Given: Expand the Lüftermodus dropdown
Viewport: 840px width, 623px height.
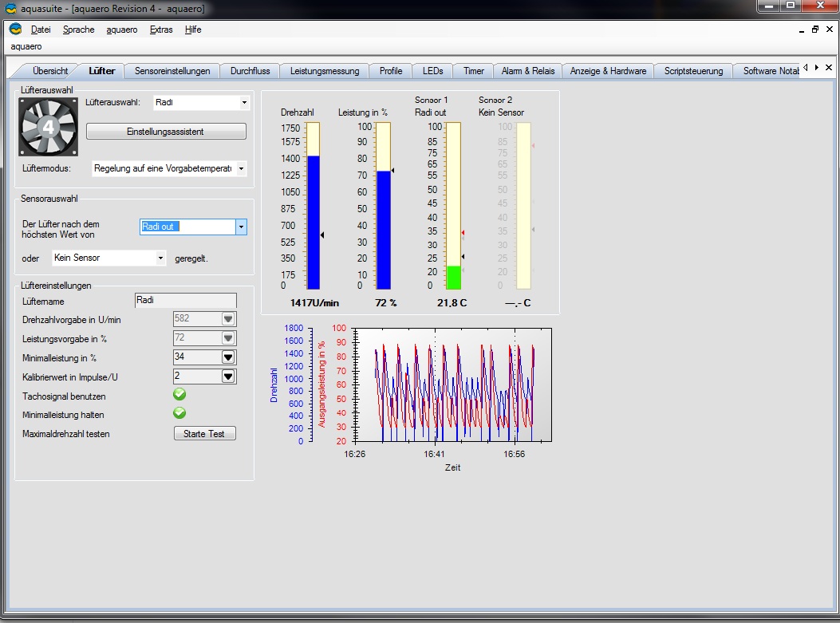Looking at the screenshot, I should tap(241, 168).
